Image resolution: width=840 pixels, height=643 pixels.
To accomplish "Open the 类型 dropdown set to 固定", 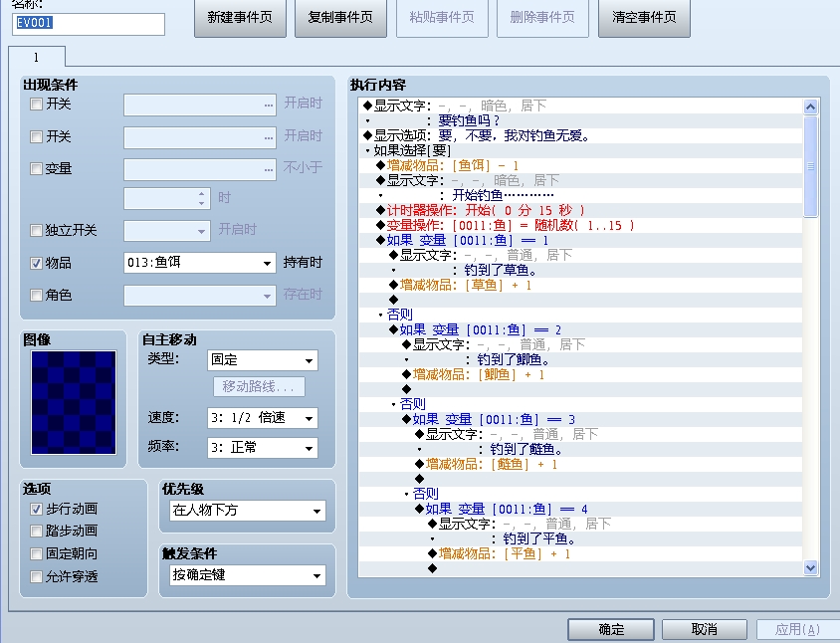I will point(263,360).
